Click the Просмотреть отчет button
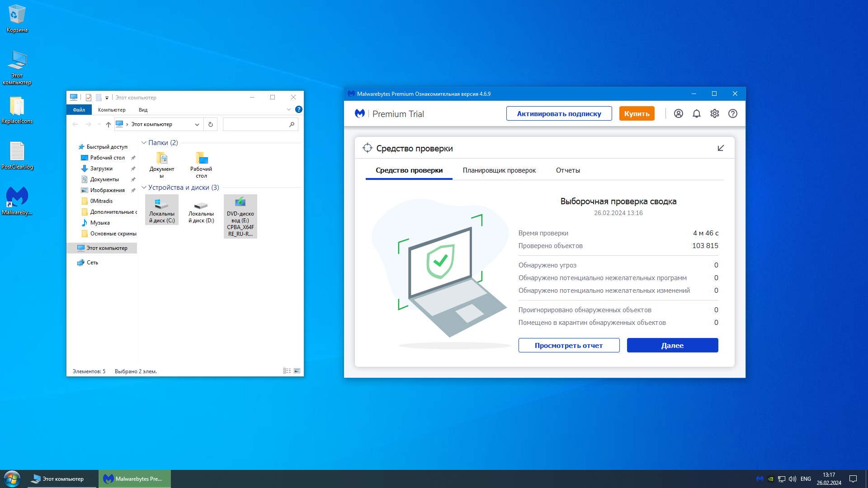The image size is (868, 488). pyautogui.click(x=569, y=345)
